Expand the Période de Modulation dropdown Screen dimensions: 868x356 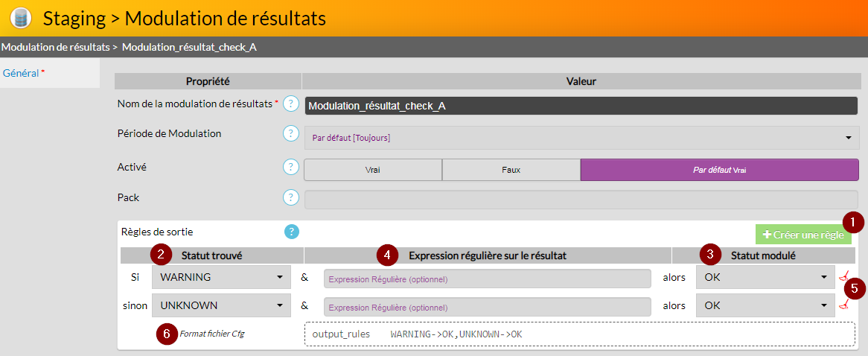581,138
